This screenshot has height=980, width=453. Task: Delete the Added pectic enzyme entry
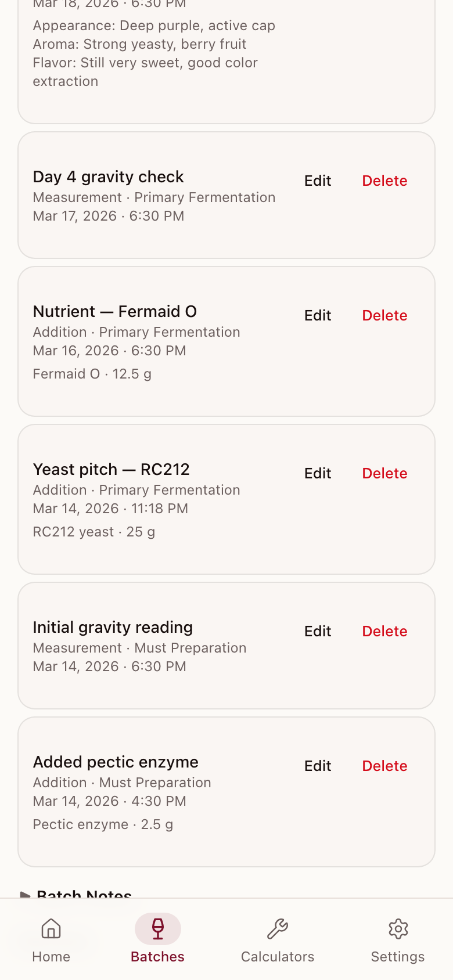click(384, 766)
